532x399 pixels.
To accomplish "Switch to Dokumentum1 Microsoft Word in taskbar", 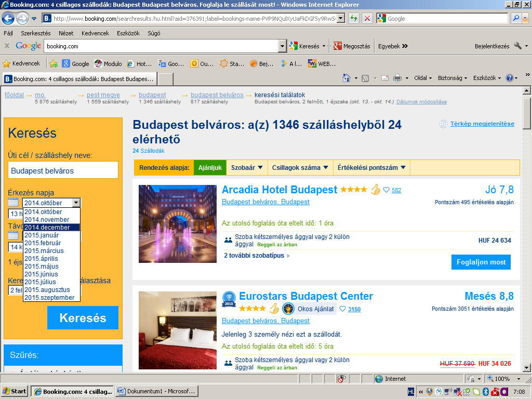I will click(157, 391).
